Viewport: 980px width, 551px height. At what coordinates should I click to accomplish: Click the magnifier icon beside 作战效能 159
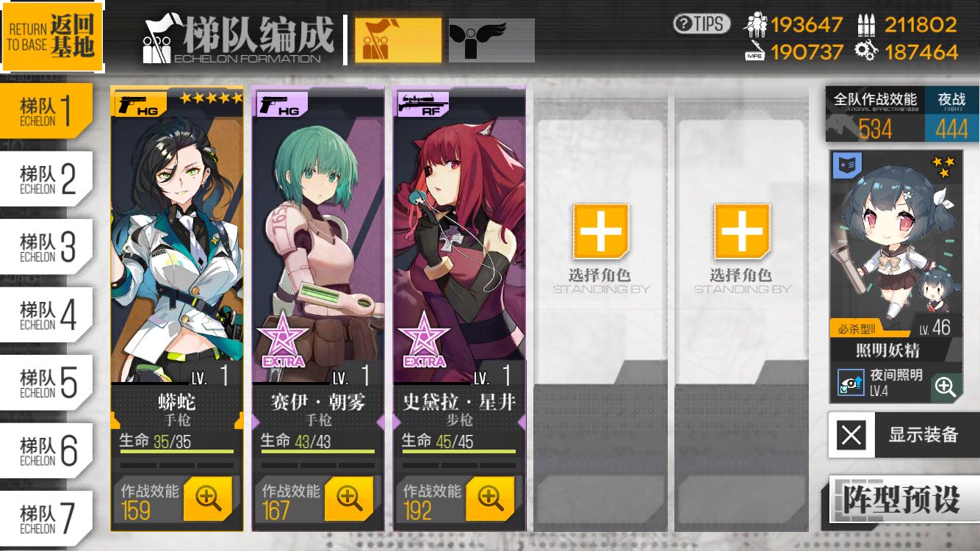[x=208, y=498]
